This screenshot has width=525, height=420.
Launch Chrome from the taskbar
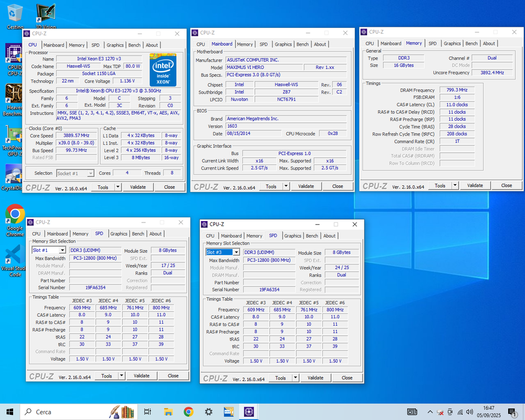point(188,412)
